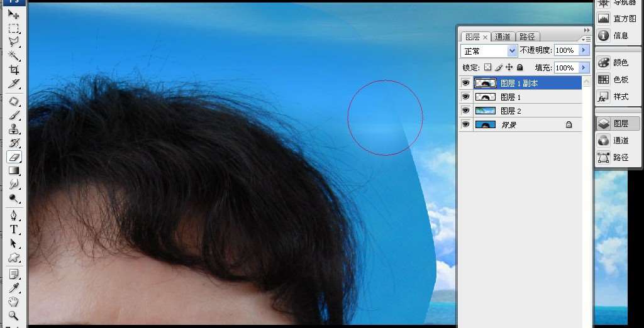Select the 图层 1 副本 layer thumbnail
This screenshot has height=328, width=644.
click(486, 83)
